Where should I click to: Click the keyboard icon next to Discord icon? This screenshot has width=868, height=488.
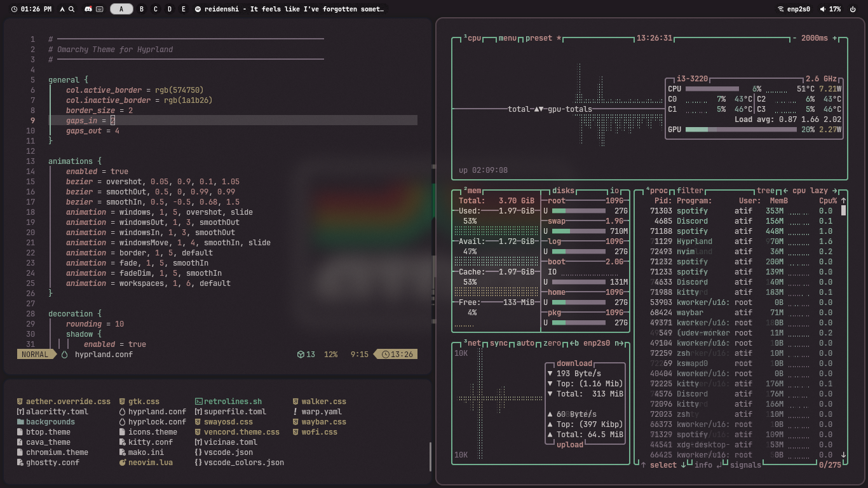click(99, 10)
